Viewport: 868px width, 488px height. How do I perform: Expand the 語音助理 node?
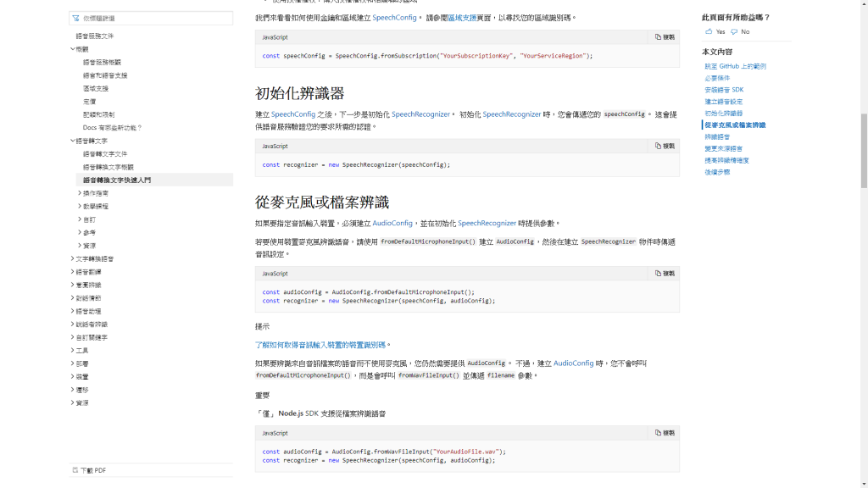click(x=73, y=311)
